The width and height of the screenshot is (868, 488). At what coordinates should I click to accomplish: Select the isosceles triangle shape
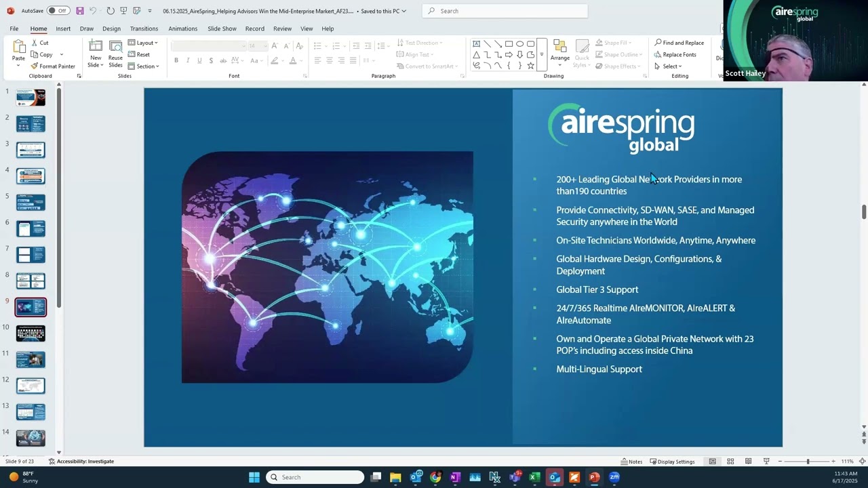(x=476, y=55)
